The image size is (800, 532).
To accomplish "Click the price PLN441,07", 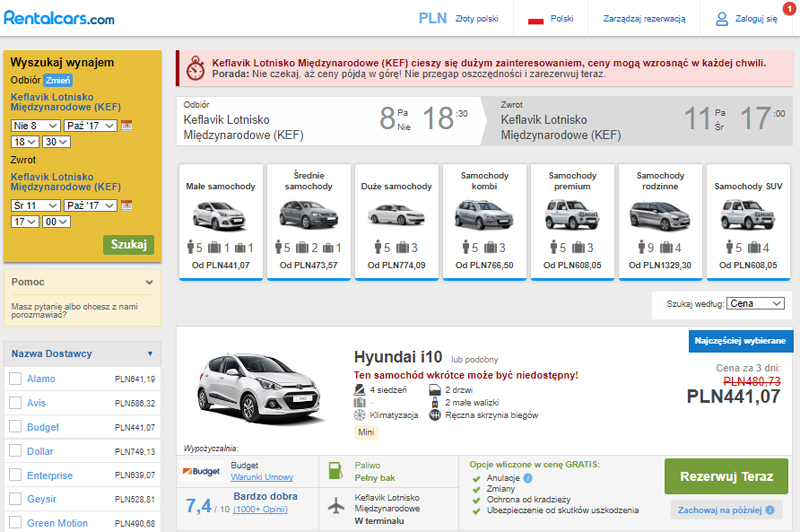I will tap(733, 396).
